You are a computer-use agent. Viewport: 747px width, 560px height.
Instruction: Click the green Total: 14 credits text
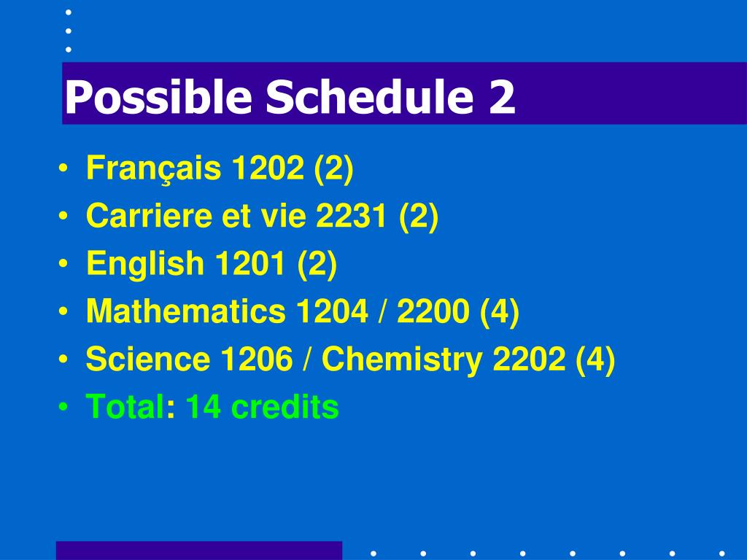[x=212, y=407]
